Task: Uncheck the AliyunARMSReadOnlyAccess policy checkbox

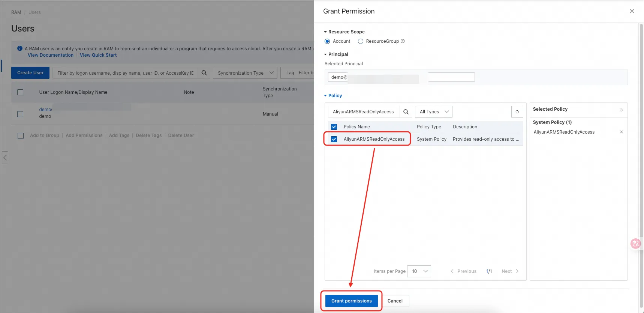Action: 334,139
